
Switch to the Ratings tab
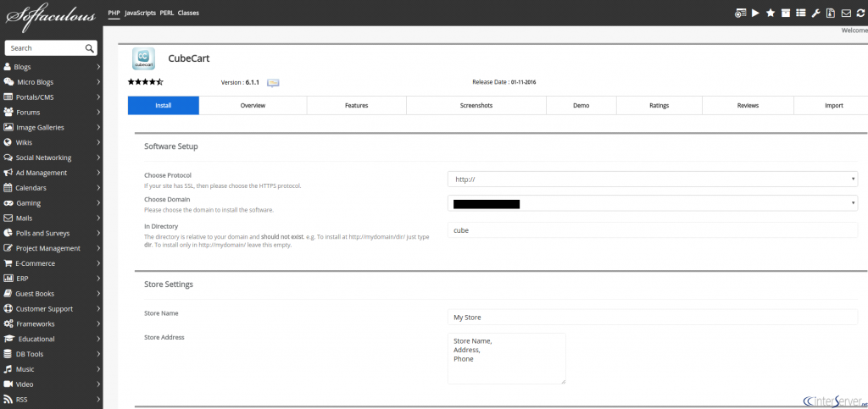pos(659,106)
